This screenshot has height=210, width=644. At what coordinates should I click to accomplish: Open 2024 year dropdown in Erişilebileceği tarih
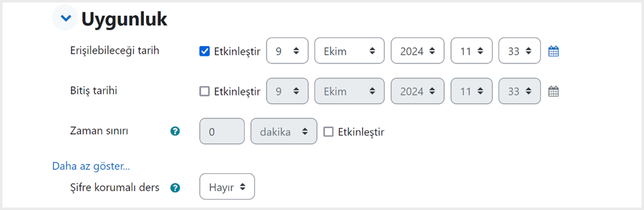click(418, 51)
